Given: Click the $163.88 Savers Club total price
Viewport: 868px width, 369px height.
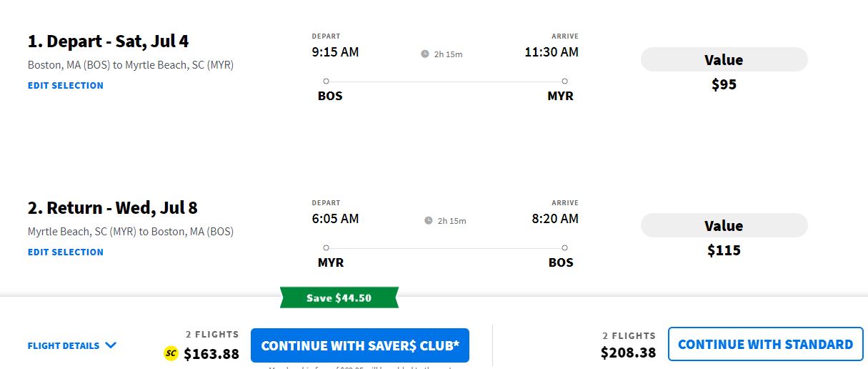Looking at the screenshot, I should click(x=211, y=353).
